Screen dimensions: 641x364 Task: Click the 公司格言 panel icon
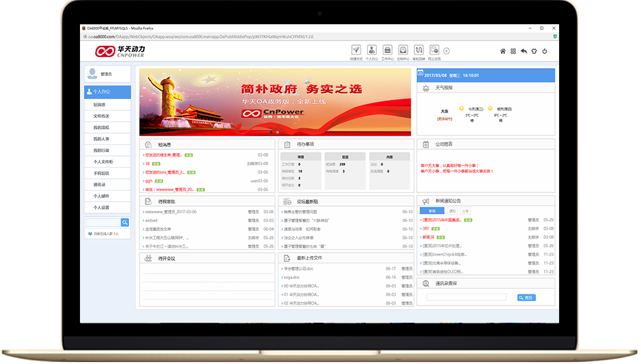(426, 145)
